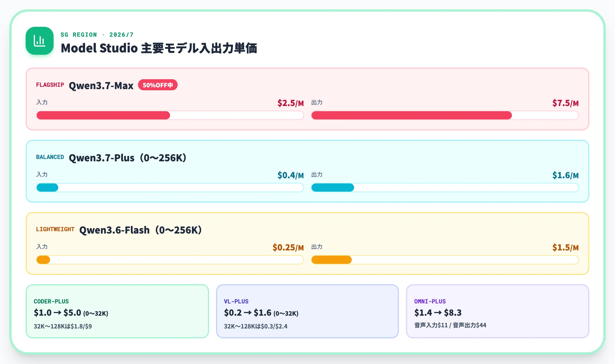Click the Qwen3.6-Flash output price bar
The width and height of the screenshot is (615, 364).
click(445, 260)
